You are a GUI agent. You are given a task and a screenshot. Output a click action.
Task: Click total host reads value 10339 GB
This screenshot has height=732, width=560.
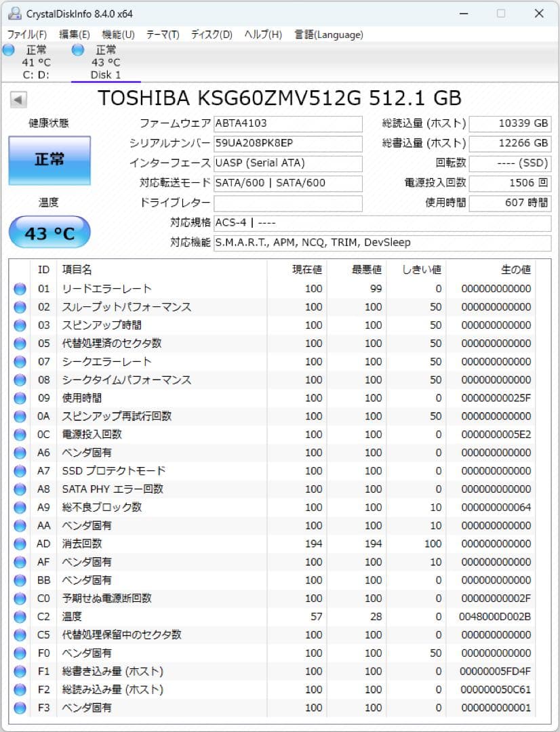(510, 124)
